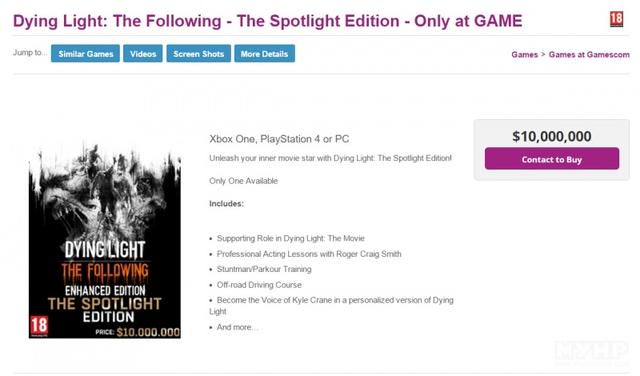Image resolution: width=640 pixels, height=376 pixels.
Task: Jump to Videos section
Action: pyautogui.click(x=143, y=53)
